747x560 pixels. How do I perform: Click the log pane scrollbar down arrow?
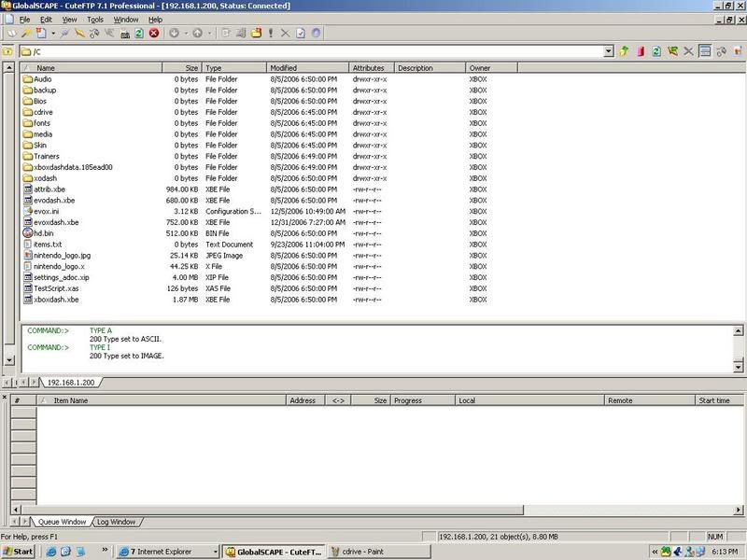(x=740, y=359)
